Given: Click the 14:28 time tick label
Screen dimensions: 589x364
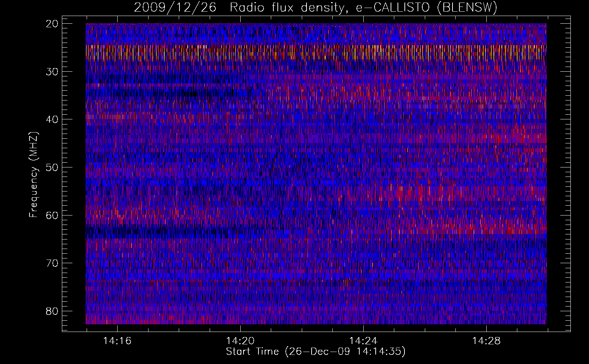Looking at the screenshot, I should 486,341.
